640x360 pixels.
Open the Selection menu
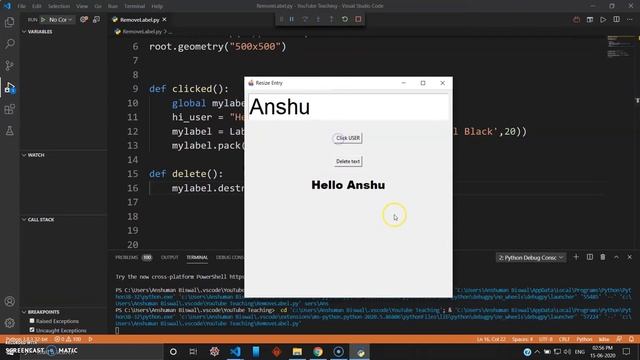tap(59, 6)
